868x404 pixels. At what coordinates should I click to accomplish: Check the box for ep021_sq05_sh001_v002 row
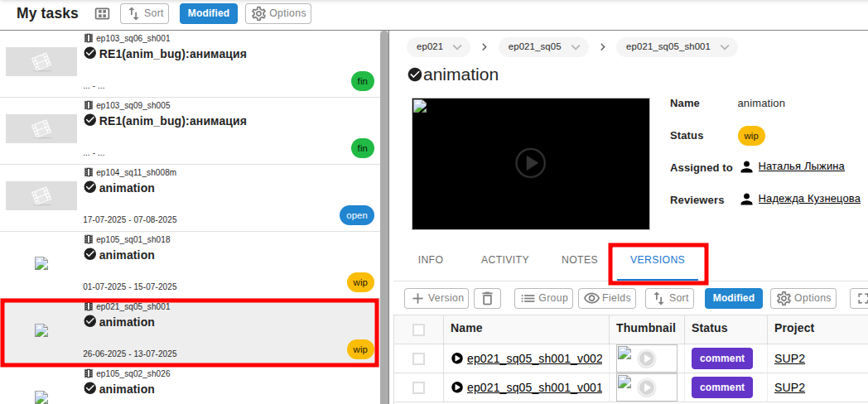[x=419, y=358]
